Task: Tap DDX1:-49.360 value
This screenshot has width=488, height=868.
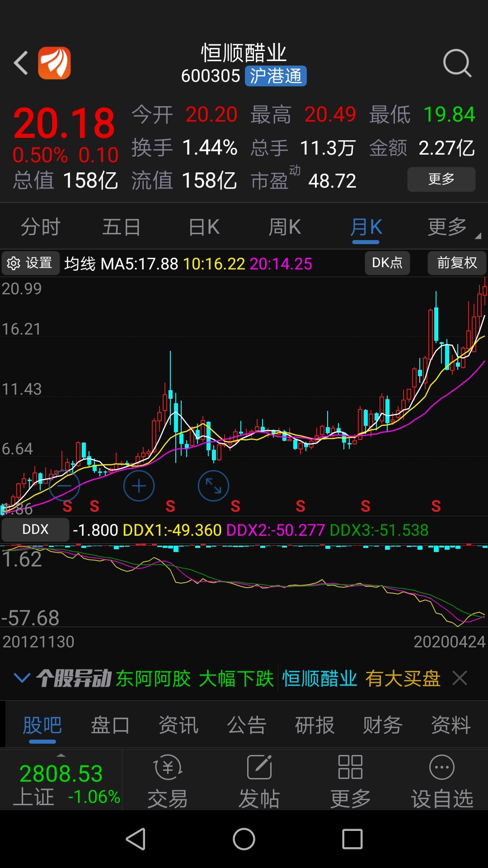Action: (x=172, y=530)
